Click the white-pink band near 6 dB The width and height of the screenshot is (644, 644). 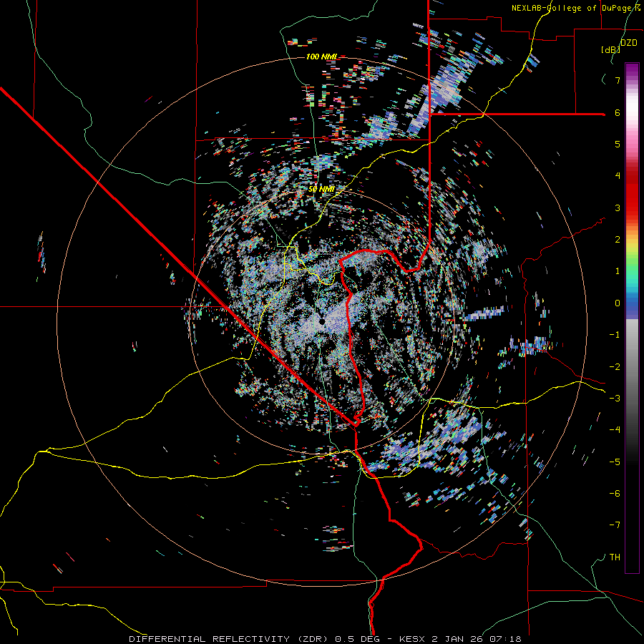(x=632, y=112)
